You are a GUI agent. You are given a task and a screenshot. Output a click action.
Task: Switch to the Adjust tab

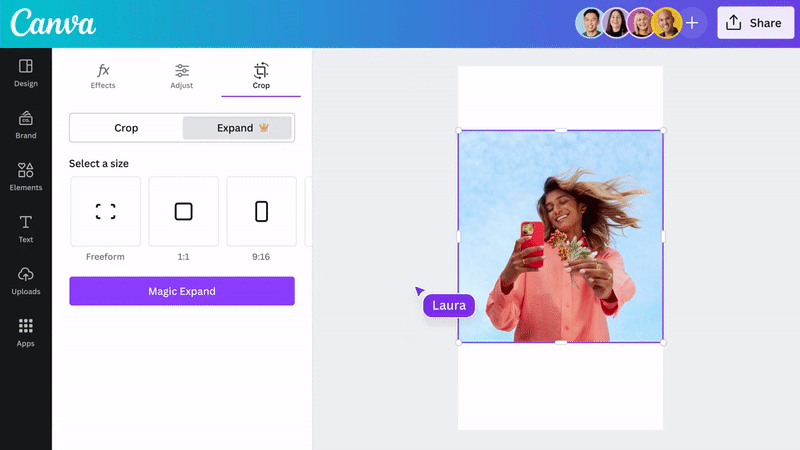point(182,77)
